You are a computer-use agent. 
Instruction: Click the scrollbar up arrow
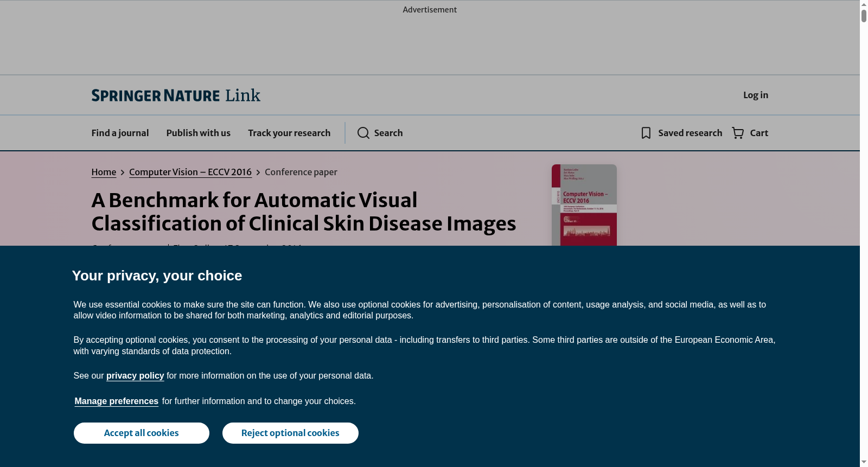coord(864,4)
